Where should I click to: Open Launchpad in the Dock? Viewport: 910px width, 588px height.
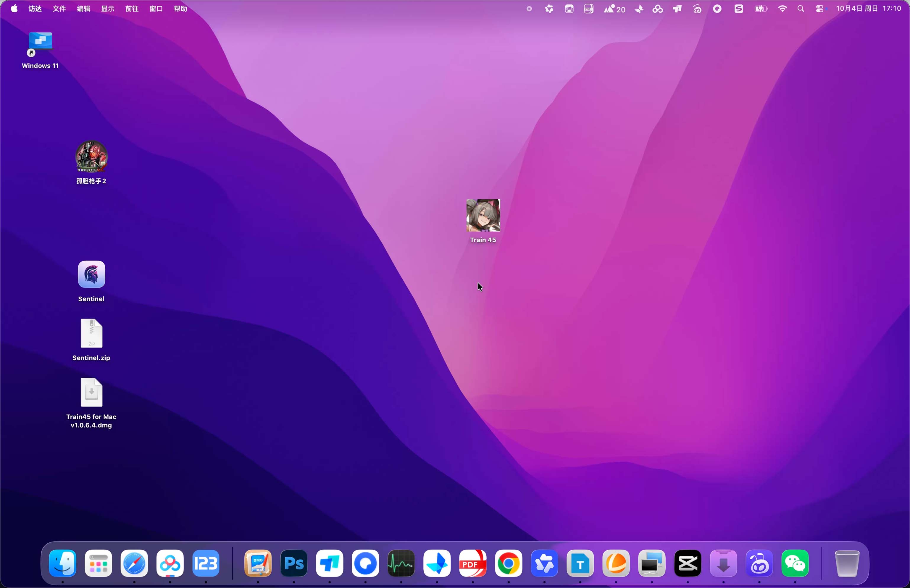pyautogui.click(x=99, y=563)
